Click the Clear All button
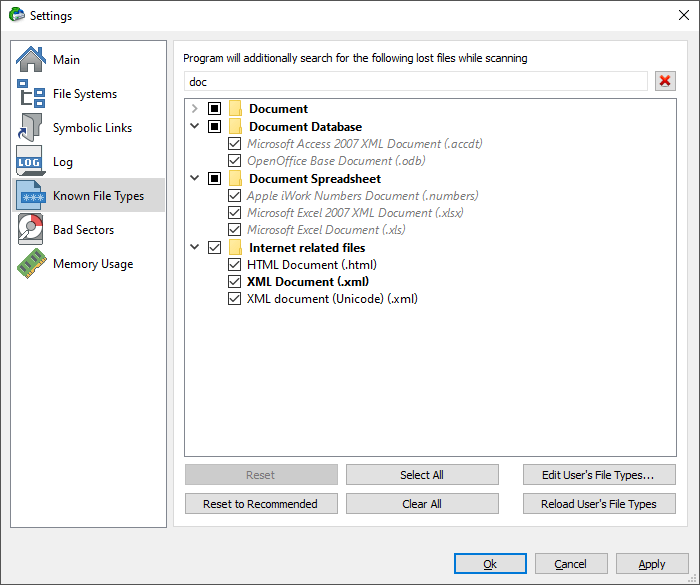Image resolution: width=700 pixels, height=585 pixels. (x=422, y=504)
